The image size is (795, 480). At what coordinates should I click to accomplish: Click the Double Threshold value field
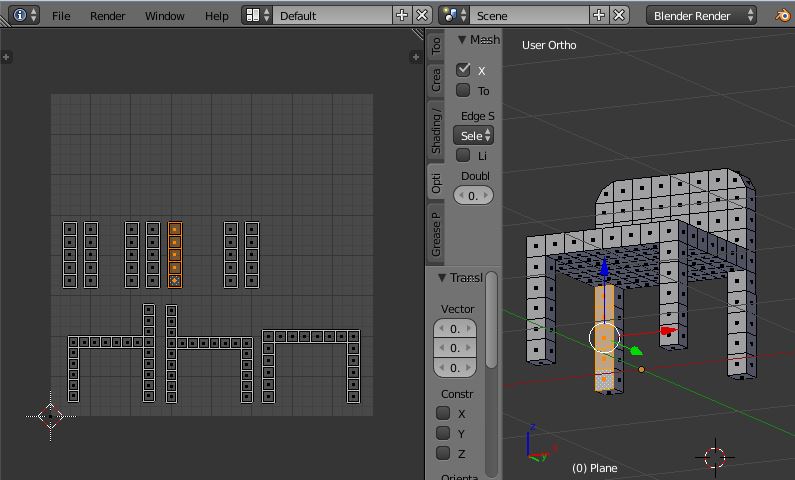[473, 196]
